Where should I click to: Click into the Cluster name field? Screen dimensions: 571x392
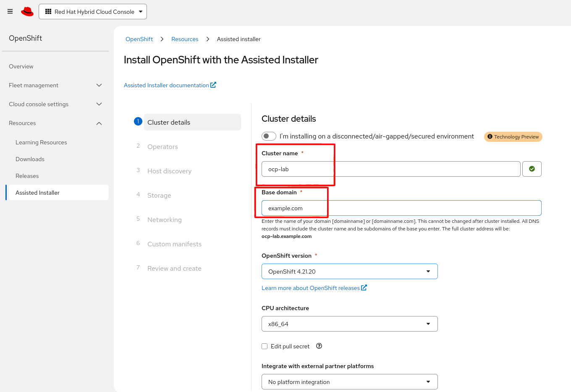pyautogui.click(x=391, y=169)
